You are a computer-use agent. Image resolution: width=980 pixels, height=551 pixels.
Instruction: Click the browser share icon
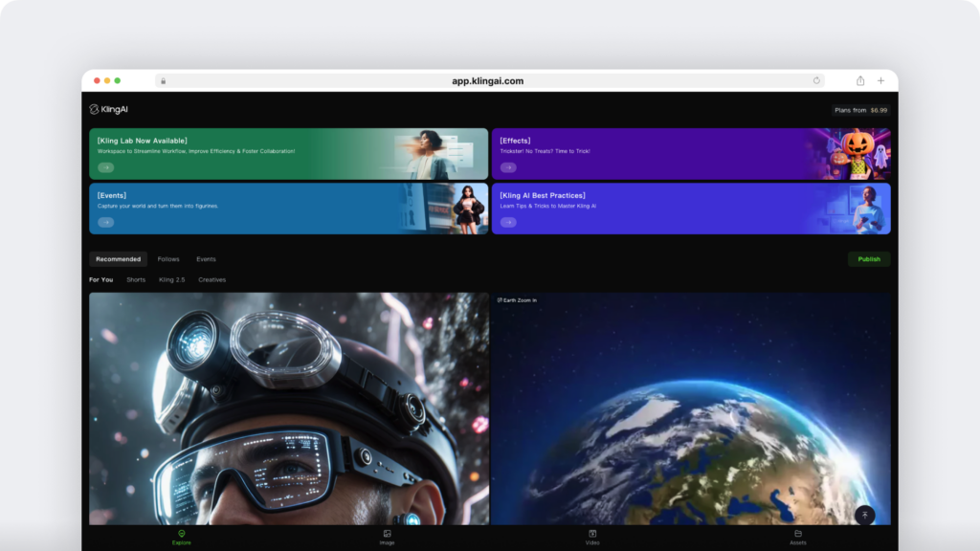pos(860,80)
